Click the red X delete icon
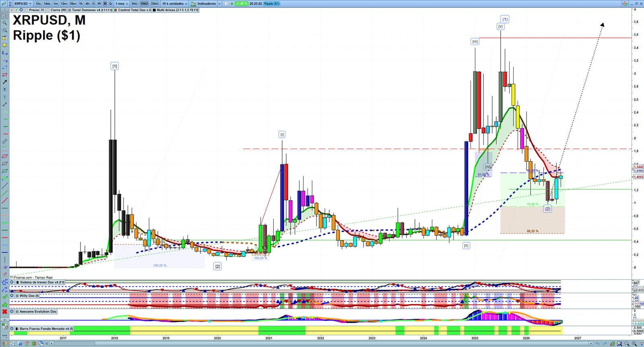Viewport: 644px width, 347px height. click(x=4, y=312)
